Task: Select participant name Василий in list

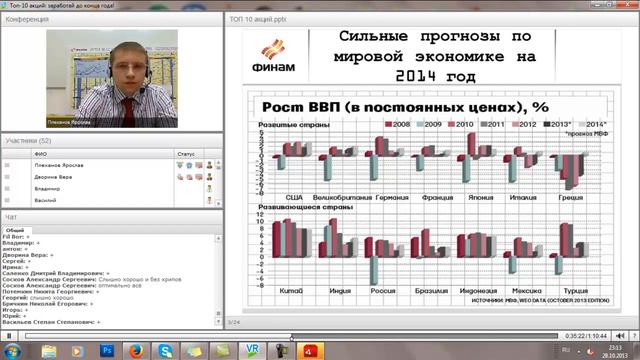Action: tap(45, 200)
